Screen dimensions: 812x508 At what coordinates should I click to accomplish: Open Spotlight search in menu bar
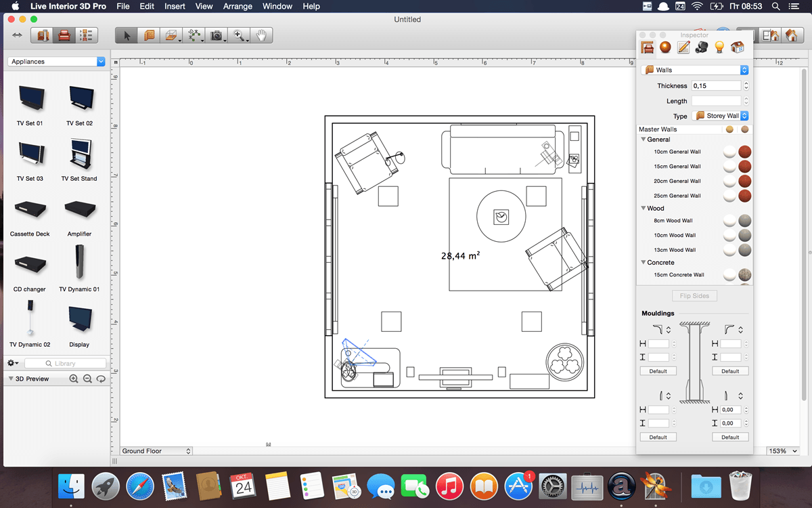click(775, 6)
